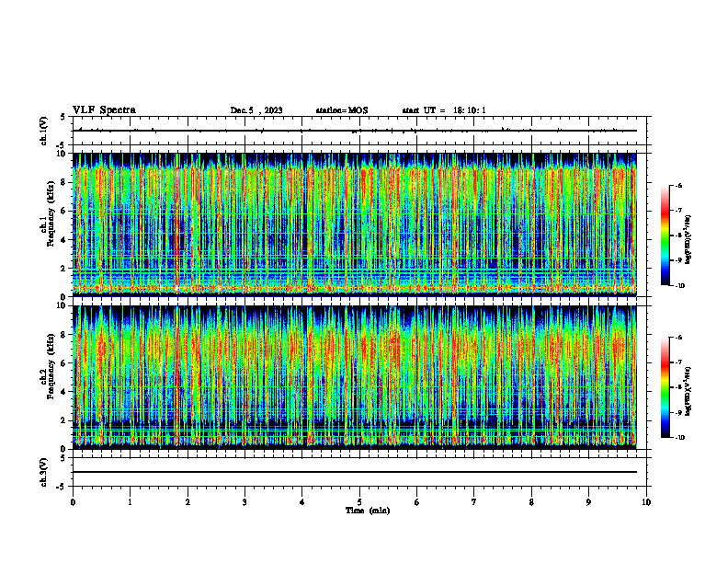Image resolution: width=728 pixels, height=563 pixels.
Task: Click the ch.1 voltage waveform trace at top
Action: (x=354, y=131)
